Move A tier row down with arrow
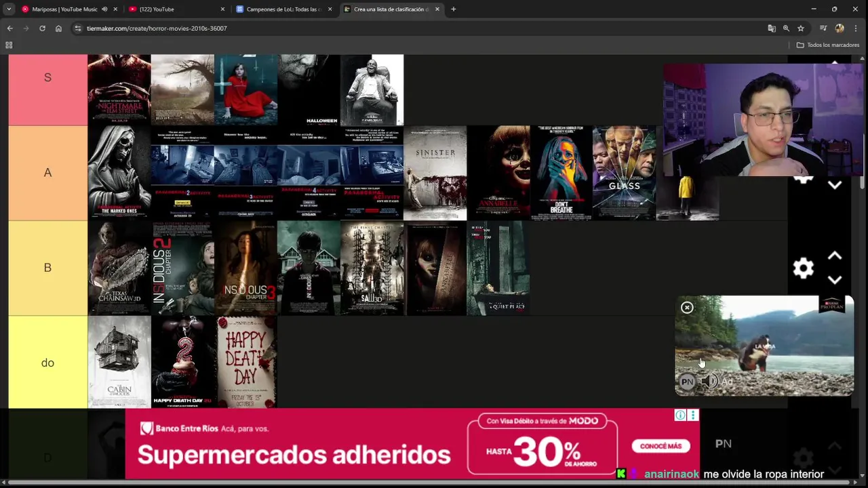The image size is (868, 488). click(x=835, y=185)
